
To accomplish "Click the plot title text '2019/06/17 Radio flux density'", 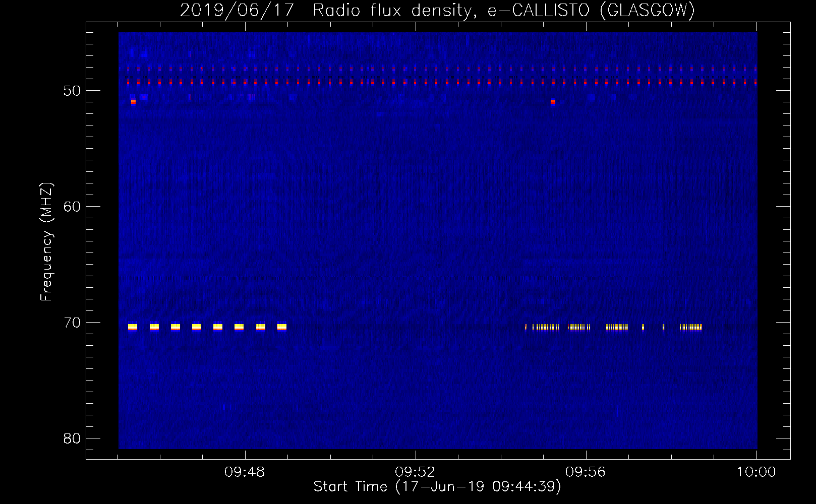I will tap(326, 10).
